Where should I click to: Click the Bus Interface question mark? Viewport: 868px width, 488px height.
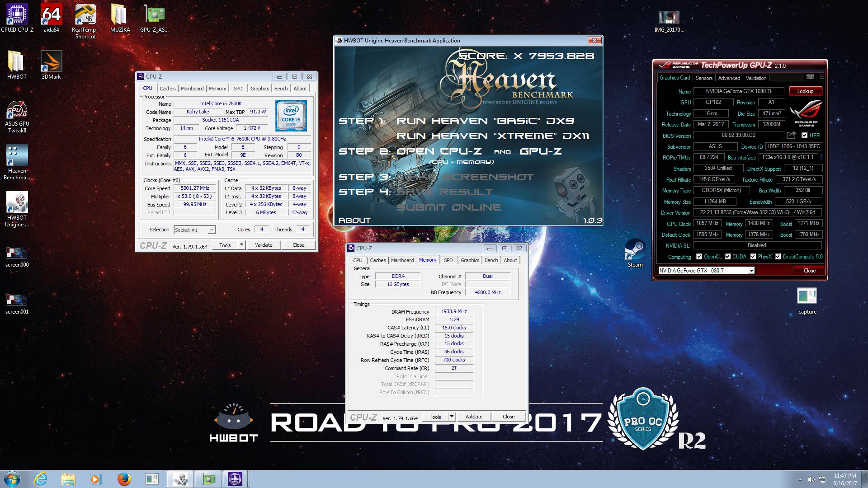coord(821,157)
